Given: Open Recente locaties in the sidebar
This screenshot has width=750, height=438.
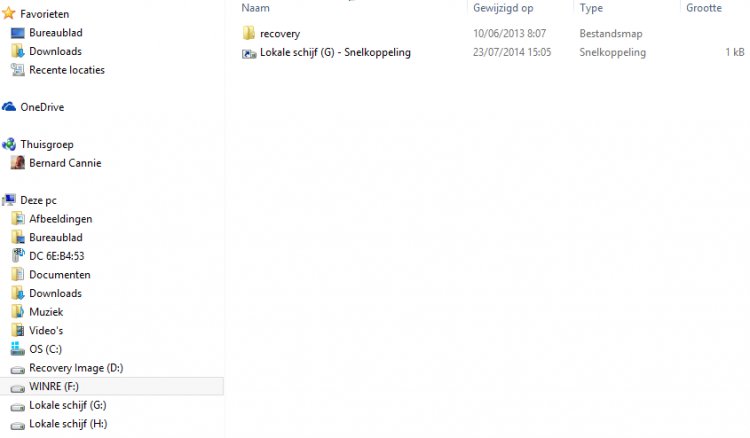Looking at the screenshot, I should (67, 70).
